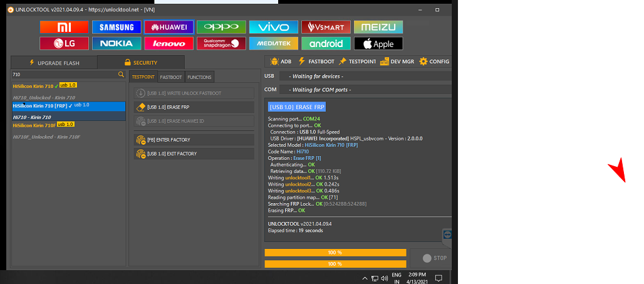Screen dimensions: 644x284
Task: Select Hi710 - Kirin 710 entry
Action: [x=68, y=117]
